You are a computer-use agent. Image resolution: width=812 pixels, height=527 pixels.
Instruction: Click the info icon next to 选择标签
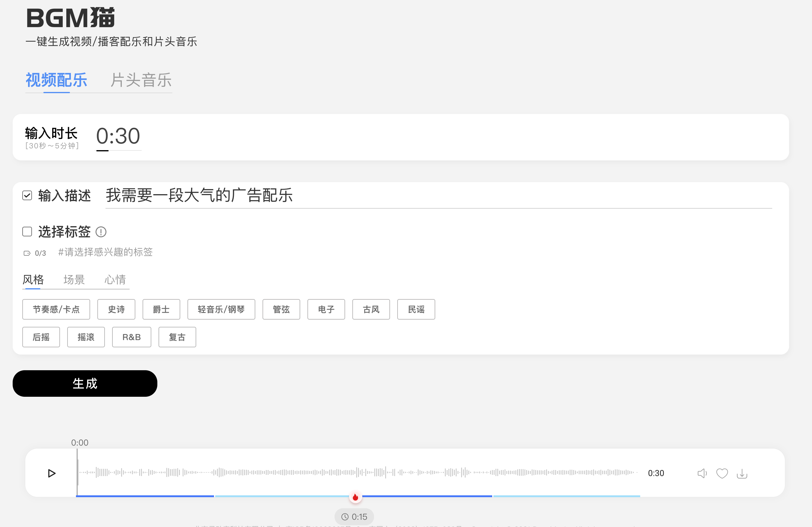(x=101, y=232)
